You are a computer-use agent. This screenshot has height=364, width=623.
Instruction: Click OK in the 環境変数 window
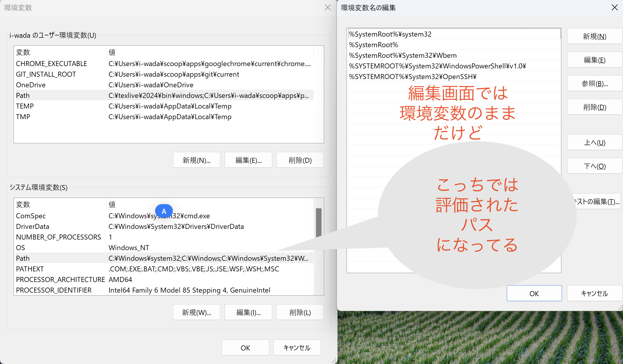point(245,348)
